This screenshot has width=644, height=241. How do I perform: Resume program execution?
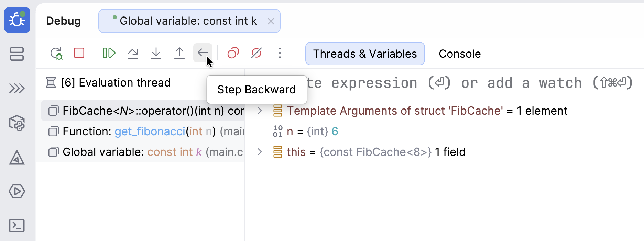click(x=109, y=53)
